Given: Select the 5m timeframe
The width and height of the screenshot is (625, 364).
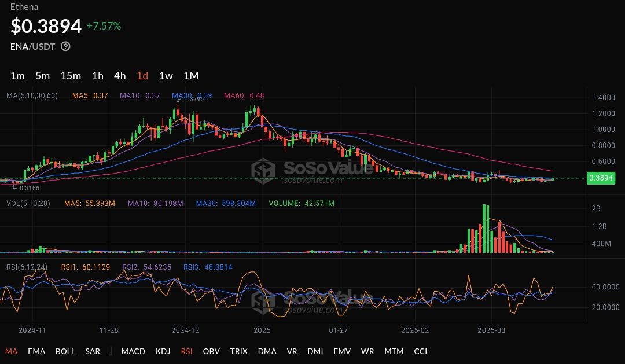Looking at the screenshot, I should coord(43,76).
